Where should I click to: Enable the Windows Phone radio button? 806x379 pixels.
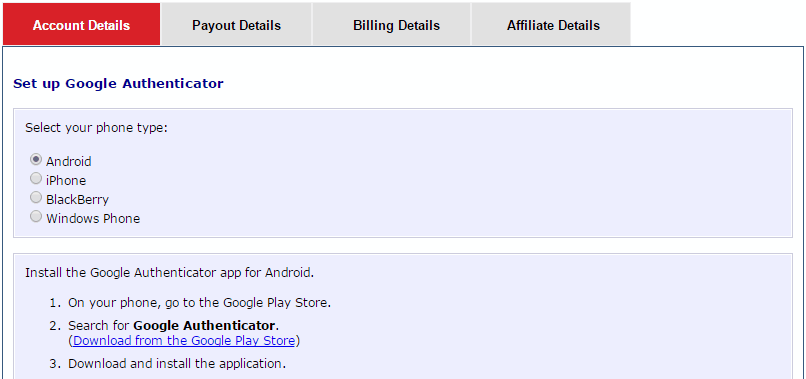[35, 216]
